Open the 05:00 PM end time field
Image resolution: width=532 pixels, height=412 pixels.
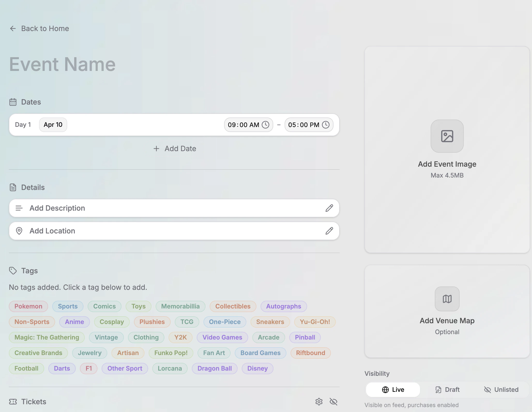pyautogui.click(x=309, y=125)
